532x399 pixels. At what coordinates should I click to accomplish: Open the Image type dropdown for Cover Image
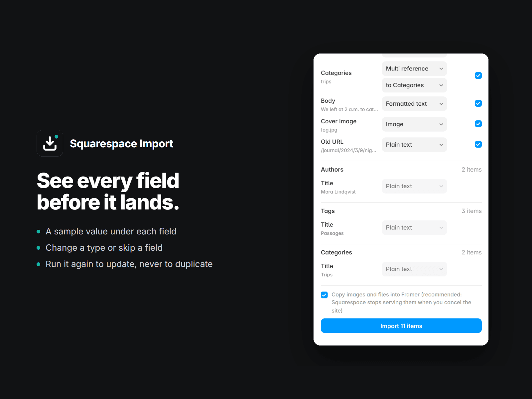pos(414,124)
